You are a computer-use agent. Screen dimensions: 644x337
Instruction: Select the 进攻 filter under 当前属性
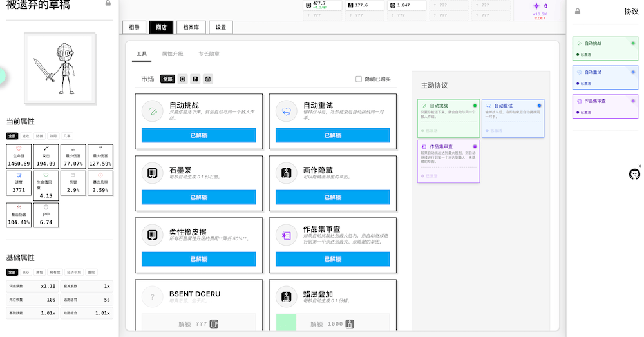[26, 136]
